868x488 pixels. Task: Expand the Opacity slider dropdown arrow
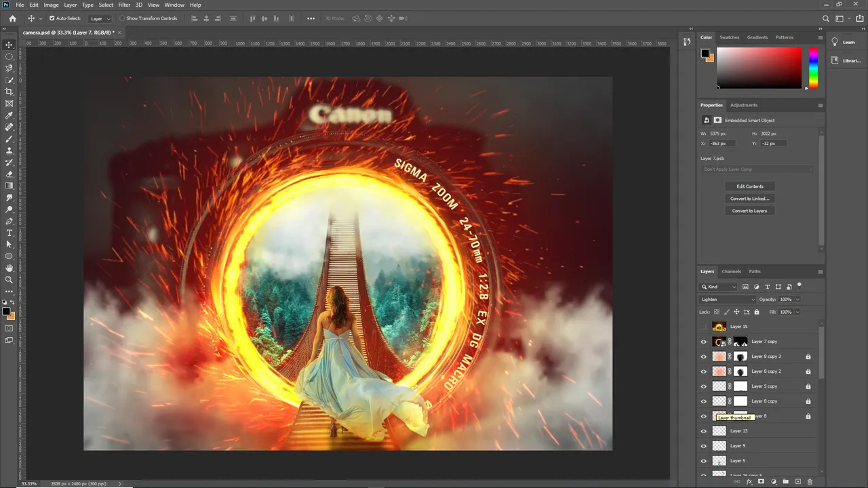click(x=797, y=299)
